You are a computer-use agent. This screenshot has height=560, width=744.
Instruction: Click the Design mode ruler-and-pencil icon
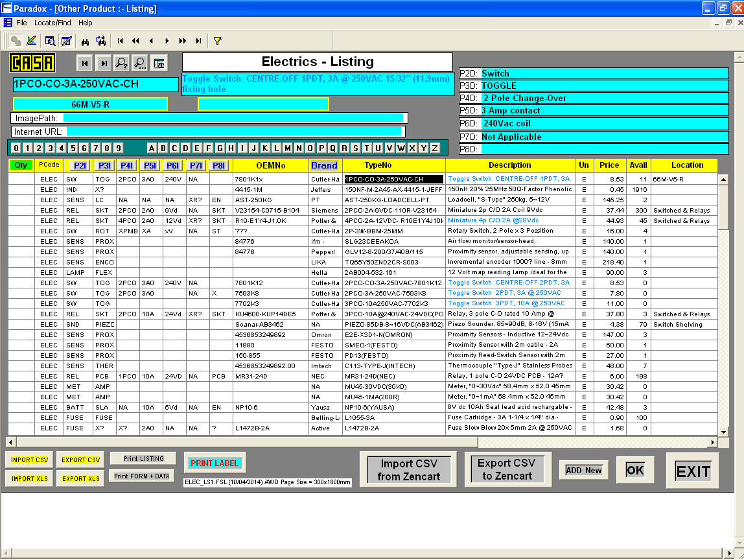click(x=31, y=41)
